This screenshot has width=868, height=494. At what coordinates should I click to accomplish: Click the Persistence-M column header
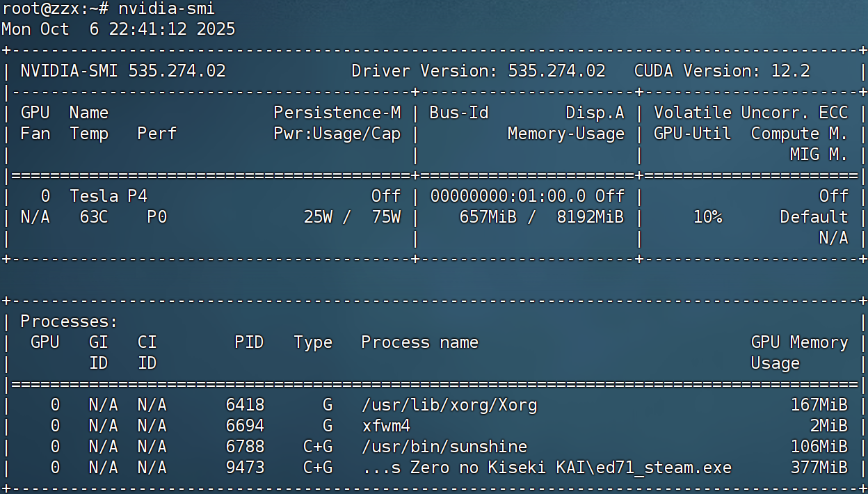coord(337,113)
